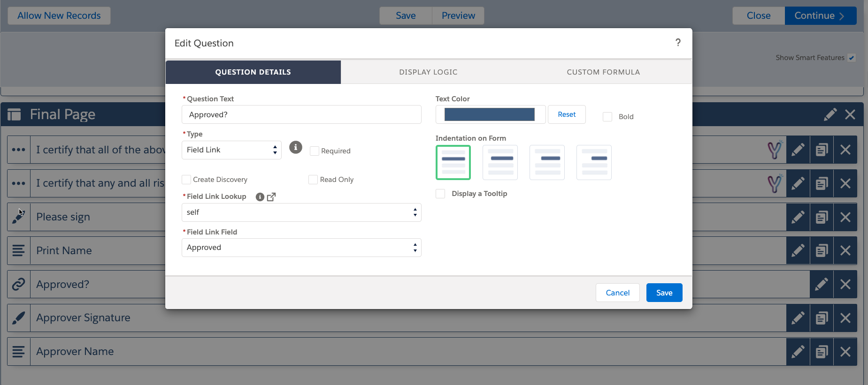Screen dimensions: 868x385
Task: Open the Field Link Lookup external link icon
Action: 271,197
